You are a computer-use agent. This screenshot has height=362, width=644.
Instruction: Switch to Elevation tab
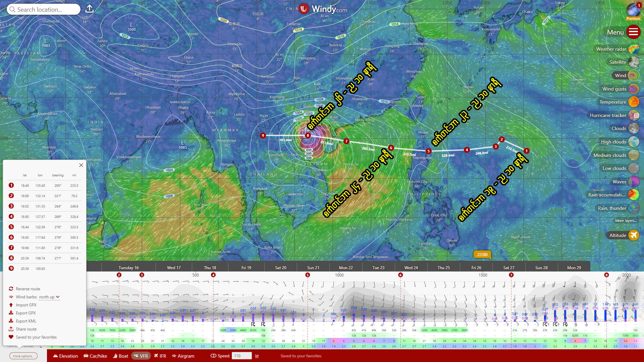click(x=65, y=356)
